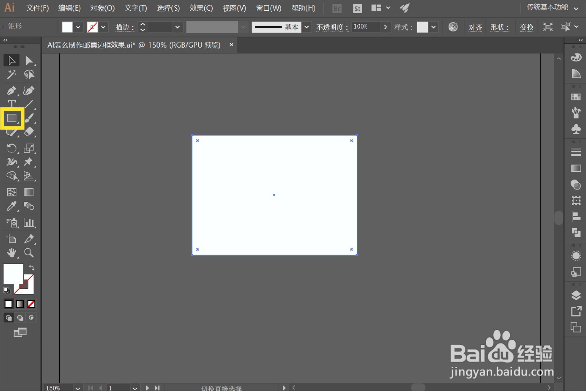Click the 描边 stroke panel link
This screenshot has height=392, width=586.
tap(125, 27)
